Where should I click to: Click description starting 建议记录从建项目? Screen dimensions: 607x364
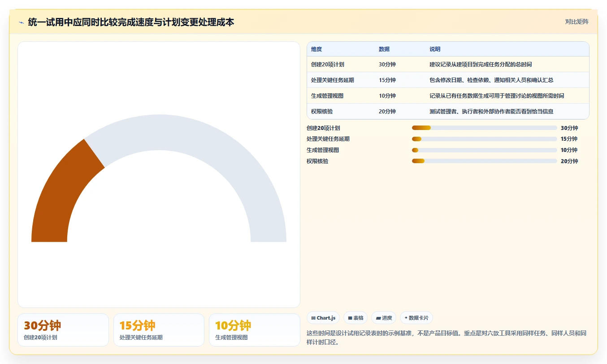pos(481,65)
